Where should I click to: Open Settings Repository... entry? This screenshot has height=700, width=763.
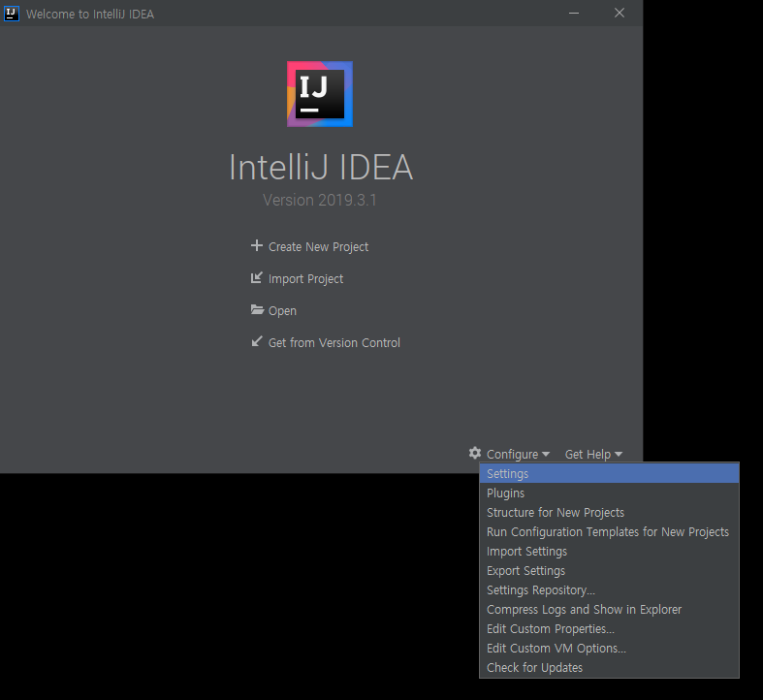point(609,590)
